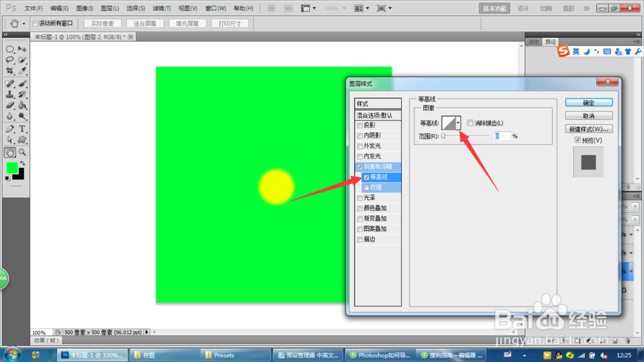This screenshot has height=362, width=644.
Task: Uncheck the 等高线 sub-option checkbox
Action: (367, 178)
